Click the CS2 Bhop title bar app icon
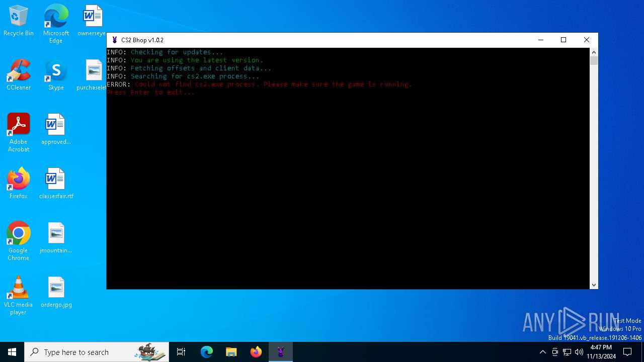The width and height of the screenshot is (644, 362). [x=115, y=40]
